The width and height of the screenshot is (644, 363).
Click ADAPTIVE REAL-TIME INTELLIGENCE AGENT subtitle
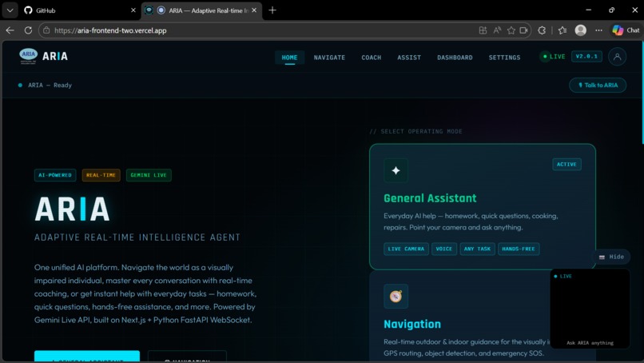[137, 237]
